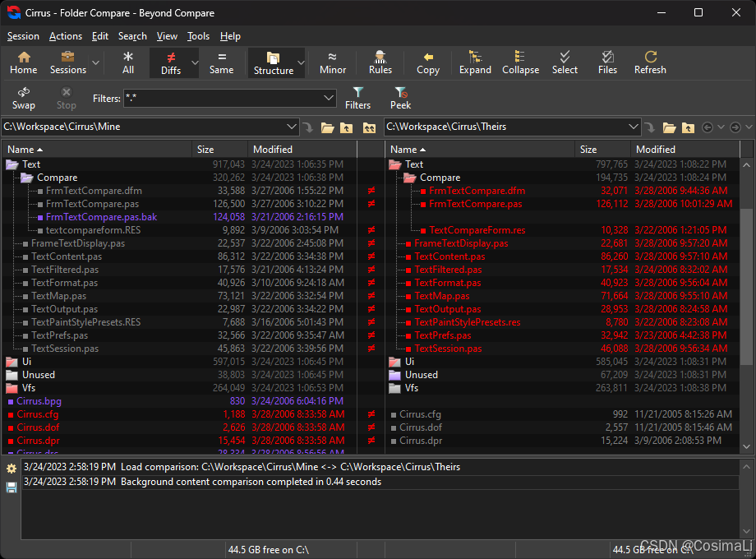Click inside the Filters text field
The width and height of the screenshot is (756, 559).
click(223, 98)
